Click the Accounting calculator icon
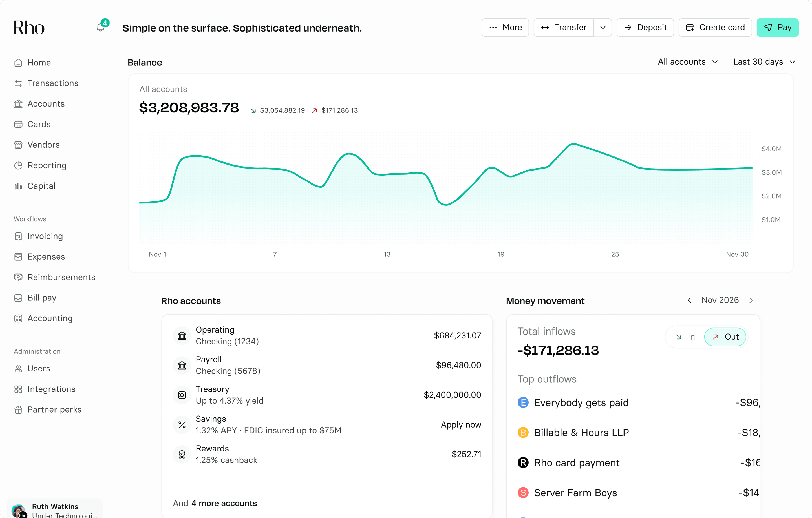Image resolution: width=812 pixels, height=518 pixels. point(18,318)
